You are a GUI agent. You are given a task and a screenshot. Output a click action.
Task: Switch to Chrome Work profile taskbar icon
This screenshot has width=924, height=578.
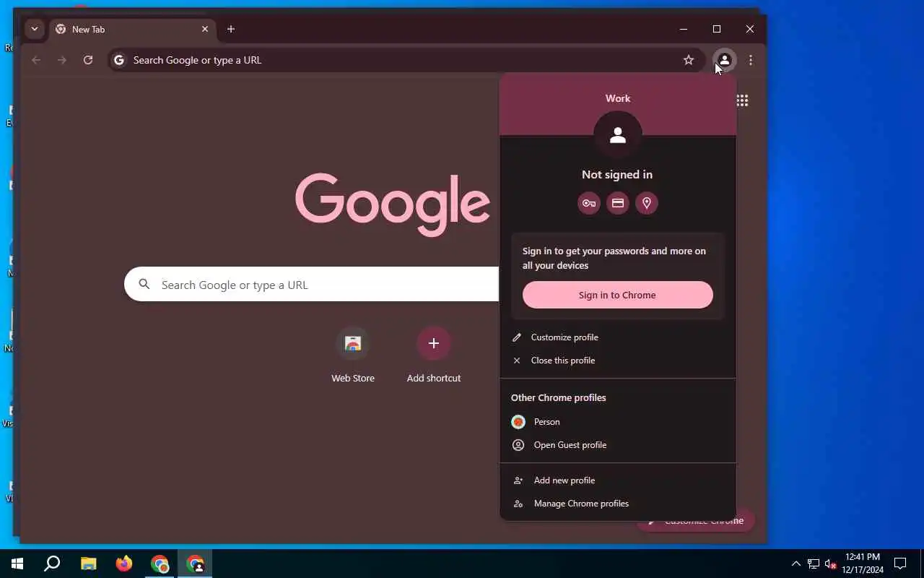click(195, 564)
